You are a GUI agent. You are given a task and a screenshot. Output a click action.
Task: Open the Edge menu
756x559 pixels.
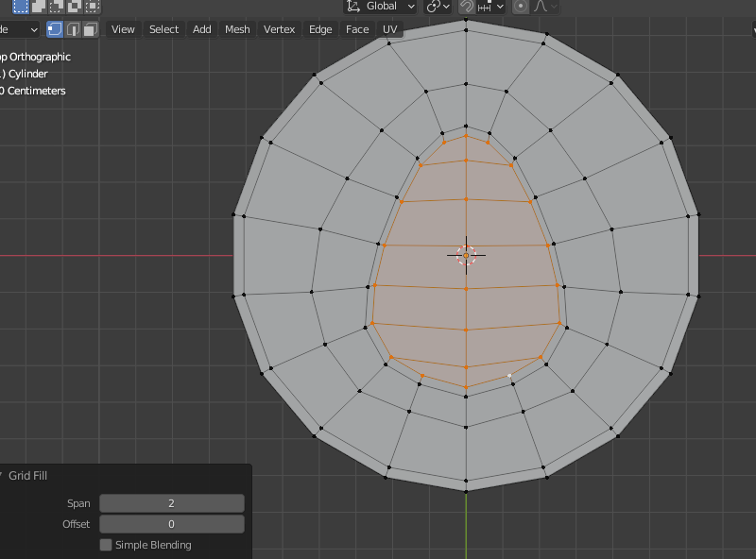[320, 29]
